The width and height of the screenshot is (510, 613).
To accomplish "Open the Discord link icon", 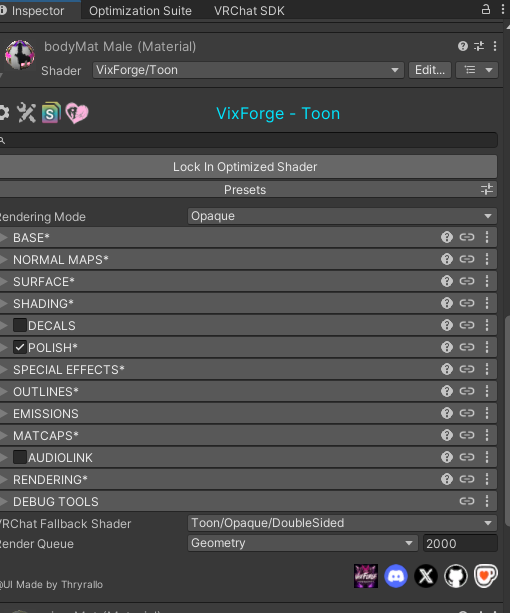I will [x=395, y=576].
